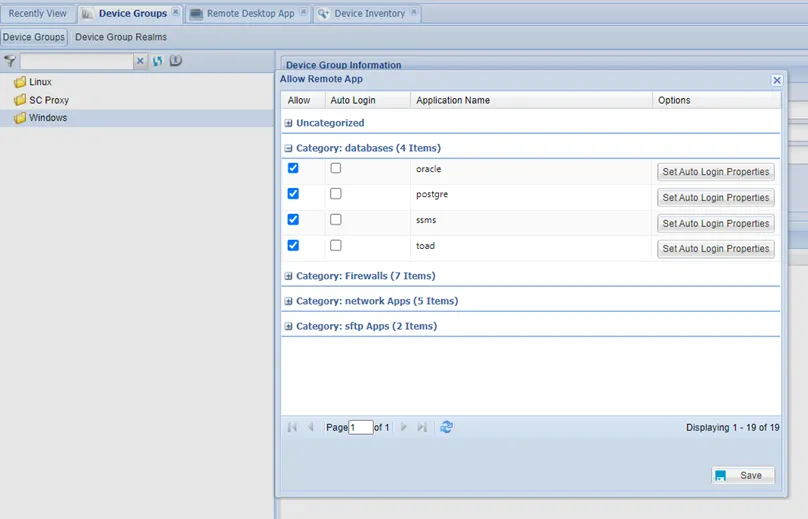The height and width of the screenshot is (519, 808).
Task: Click the filter funnel icon
Action: 10,61
